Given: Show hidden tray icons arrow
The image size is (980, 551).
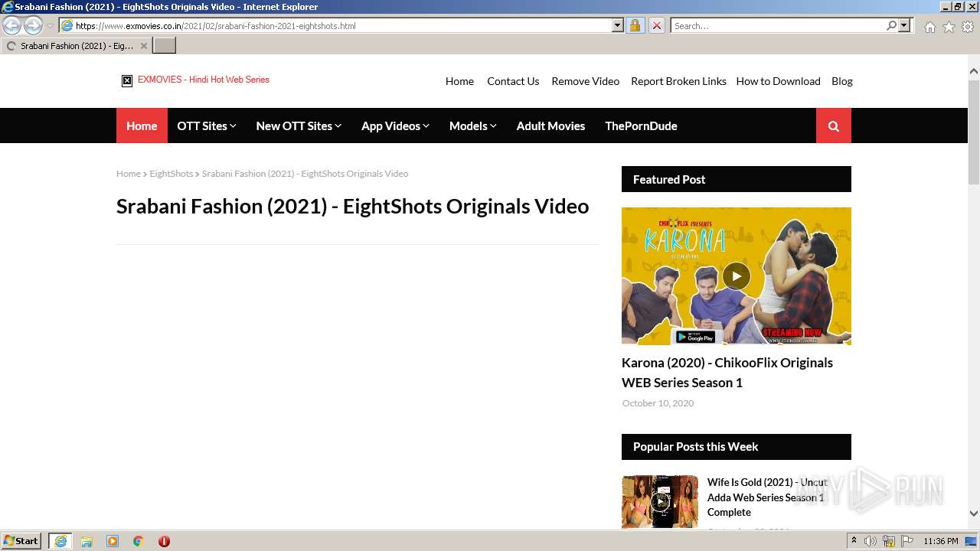Looking at the screenshot, I should pos(854,541).
